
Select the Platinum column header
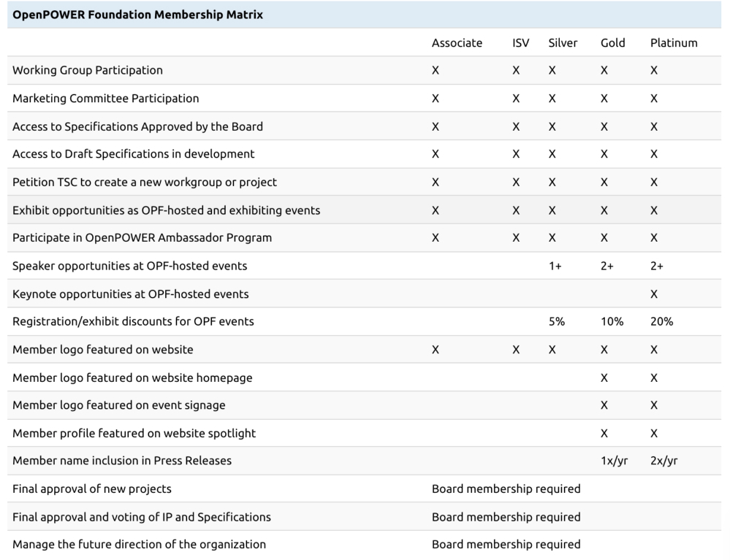(x=674, y=42)
